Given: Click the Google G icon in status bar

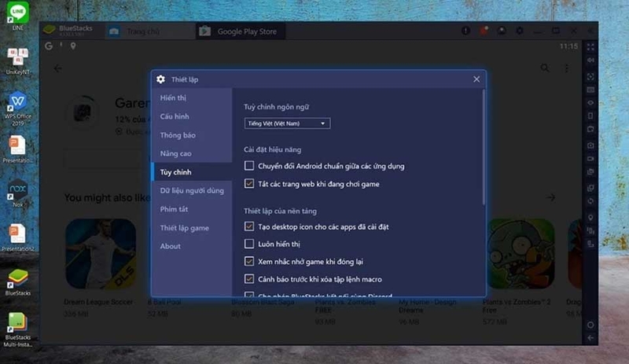Looking at the screenshot, I should (49, 46).
